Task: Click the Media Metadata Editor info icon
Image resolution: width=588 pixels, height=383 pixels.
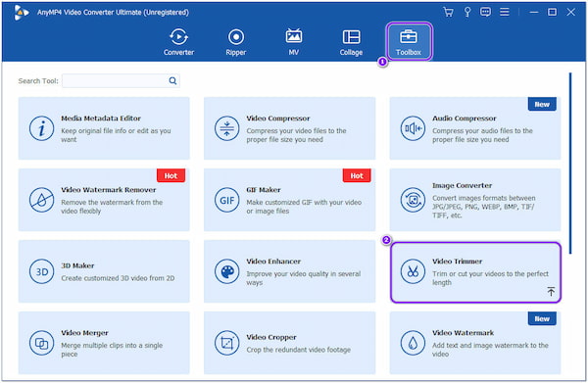Action: pyautogui.click(x=41, y=128)
